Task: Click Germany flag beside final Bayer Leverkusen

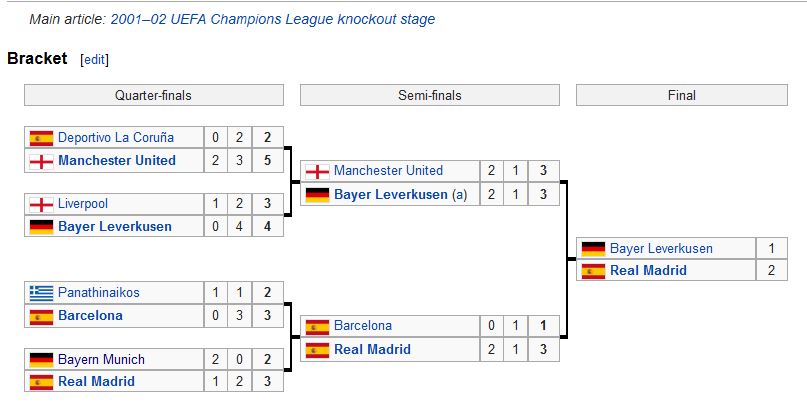Action: pyautogui.click(x=593, y=248)
